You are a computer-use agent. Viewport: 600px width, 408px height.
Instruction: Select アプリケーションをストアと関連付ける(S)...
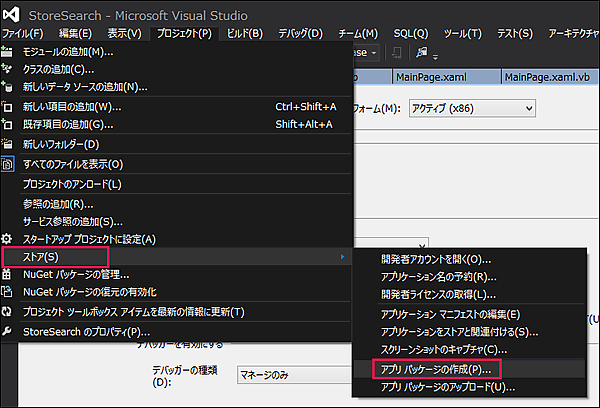[x=470, y=332]
